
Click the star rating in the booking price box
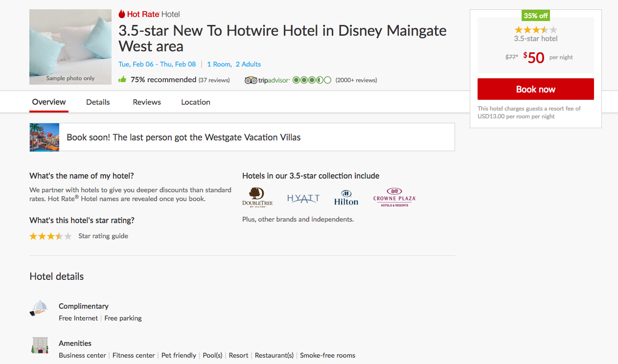click(536, 30)
